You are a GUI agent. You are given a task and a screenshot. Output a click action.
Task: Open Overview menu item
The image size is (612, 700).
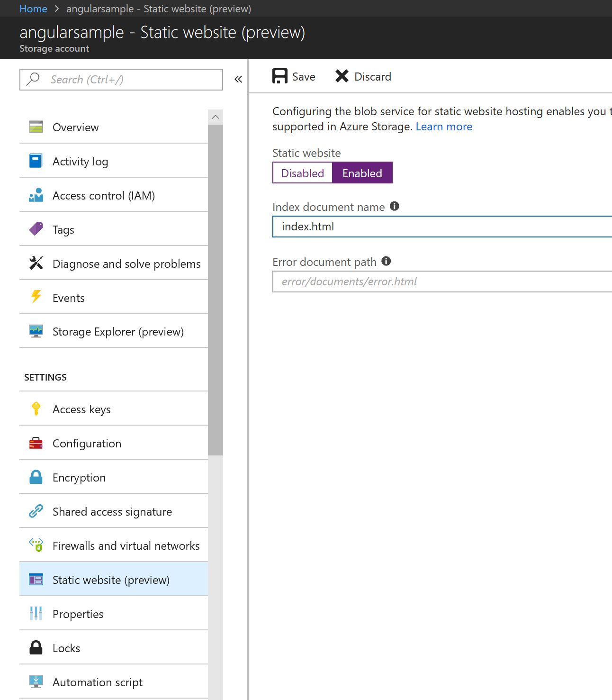tap(114, 127)
